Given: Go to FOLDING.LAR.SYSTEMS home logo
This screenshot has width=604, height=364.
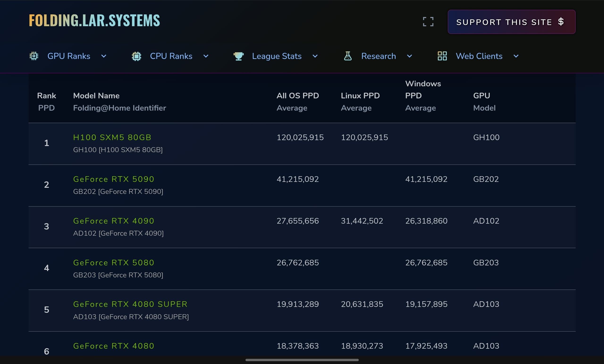Looking at the screenshot, I should coord(94,20).
